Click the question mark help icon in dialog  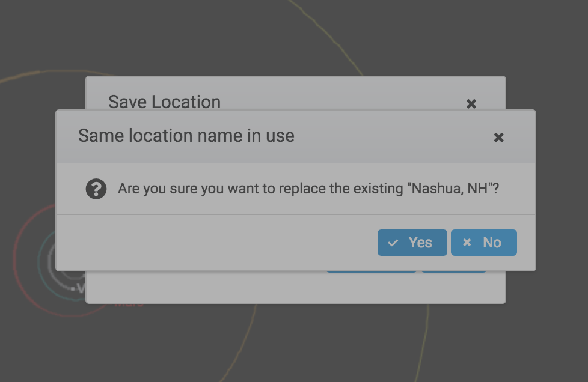pyautogui.click(x=96, y=189)
